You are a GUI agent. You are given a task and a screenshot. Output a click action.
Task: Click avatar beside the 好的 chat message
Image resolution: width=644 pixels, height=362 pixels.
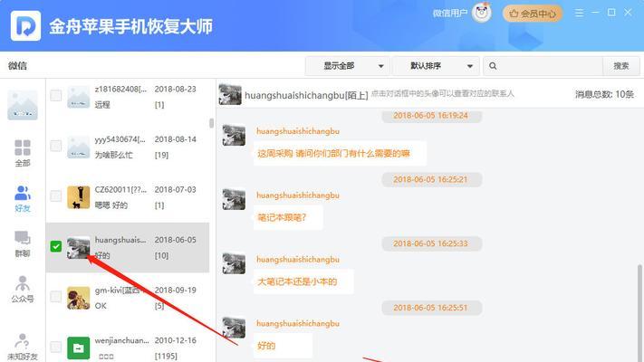click(234, 327)
